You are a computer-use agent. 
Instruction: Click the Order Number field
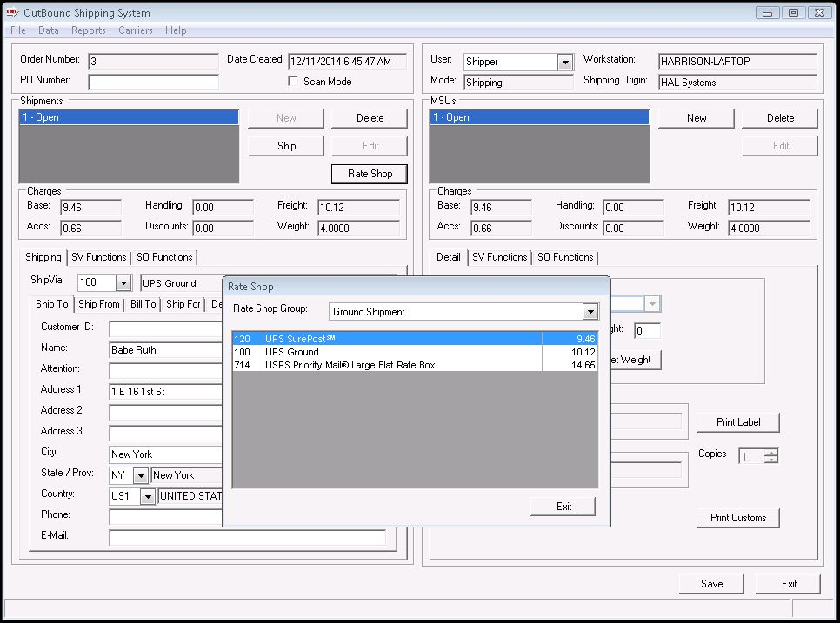click(153, 61)
